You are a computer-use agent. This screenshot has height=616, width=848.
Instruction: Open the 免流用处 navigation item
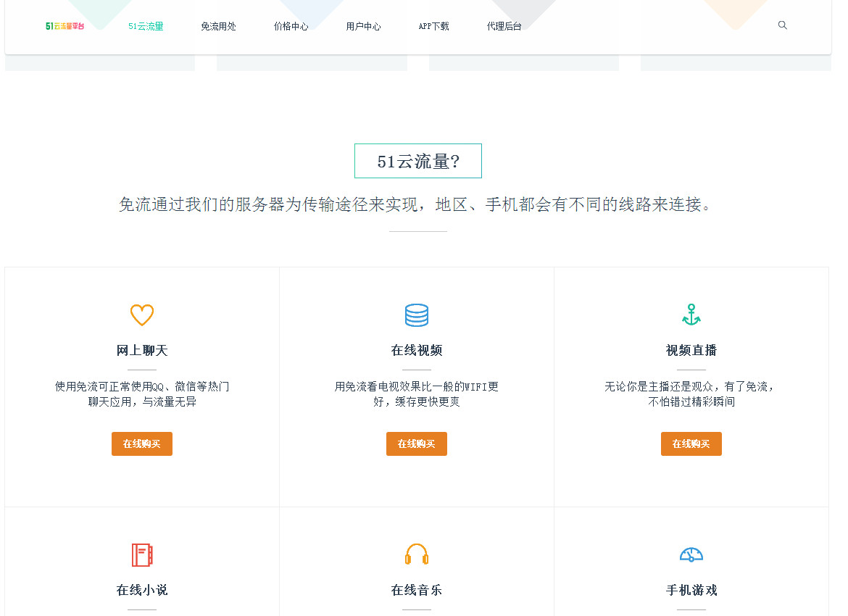click(218, 26)
